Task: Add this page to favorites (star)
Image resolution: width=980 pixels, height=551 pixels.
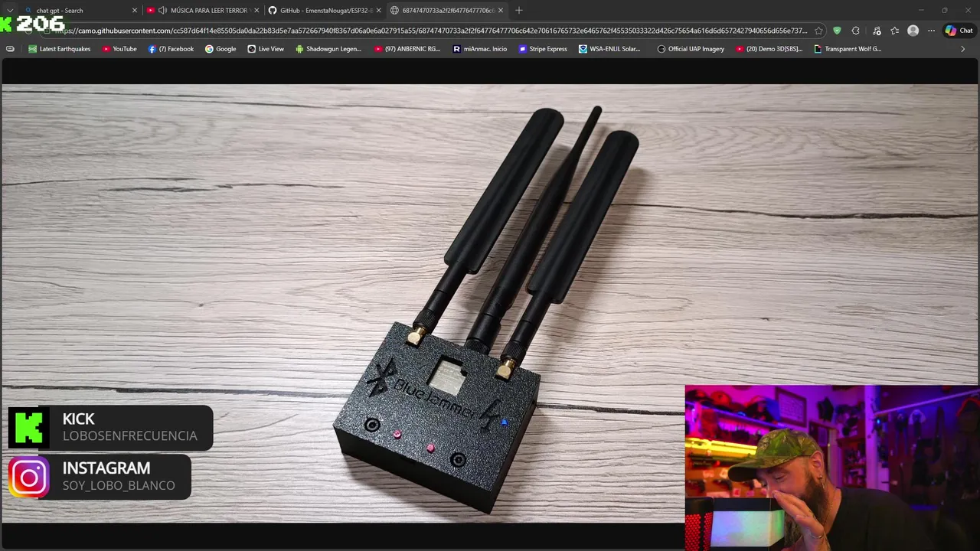Action: point(818,31)
